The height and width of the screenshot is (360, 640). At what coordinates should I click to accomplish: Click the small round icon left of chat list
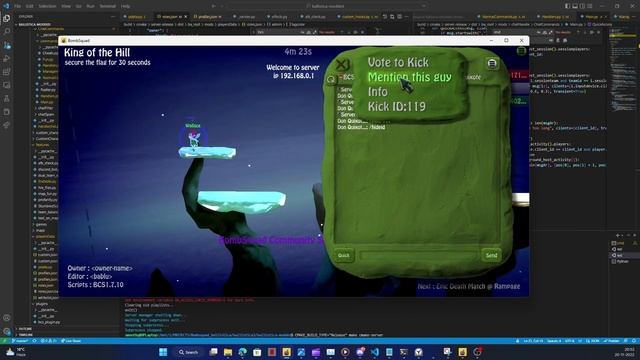tap(331, 79)
